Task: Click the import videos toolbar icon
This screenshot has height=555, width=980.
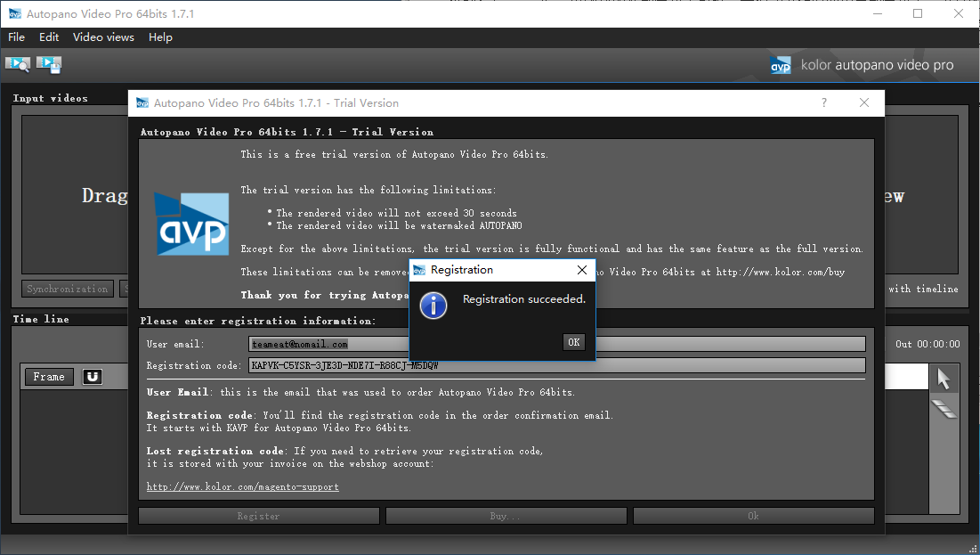Action: click(x=18, y=64)
